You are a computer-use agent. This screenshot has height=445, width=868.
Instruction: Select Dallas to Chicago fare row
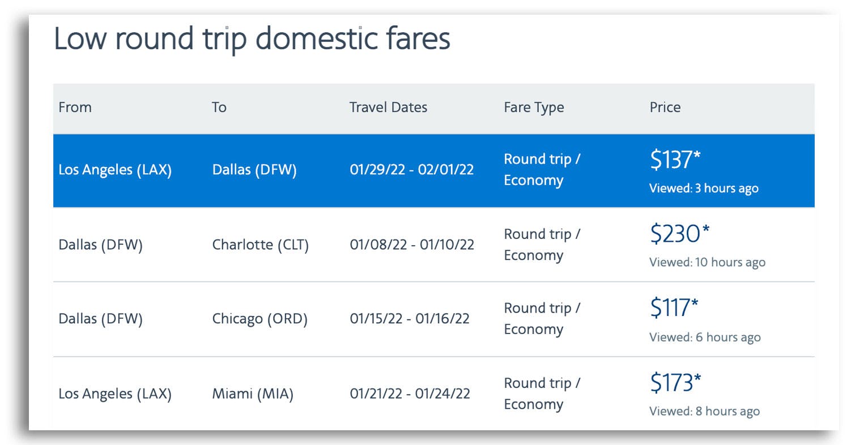[100, 319]
